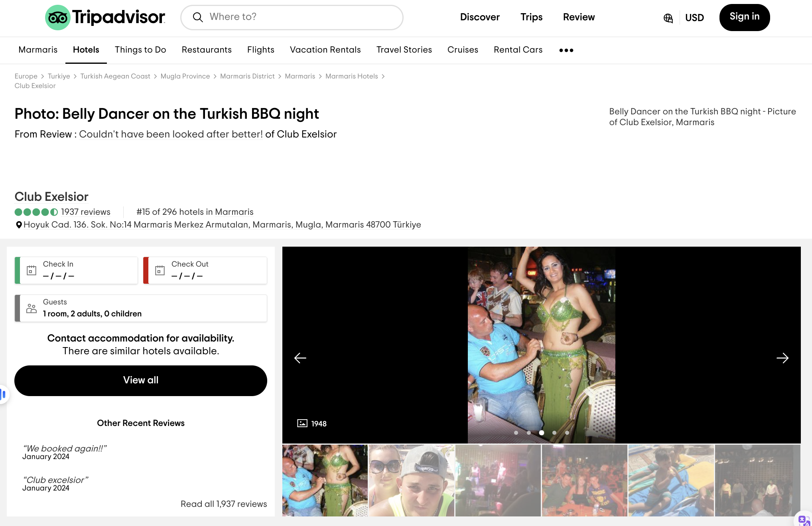Screen dimensions: 812x526
Task: Open language globe icon selector
Action: [x=668, y=18]
